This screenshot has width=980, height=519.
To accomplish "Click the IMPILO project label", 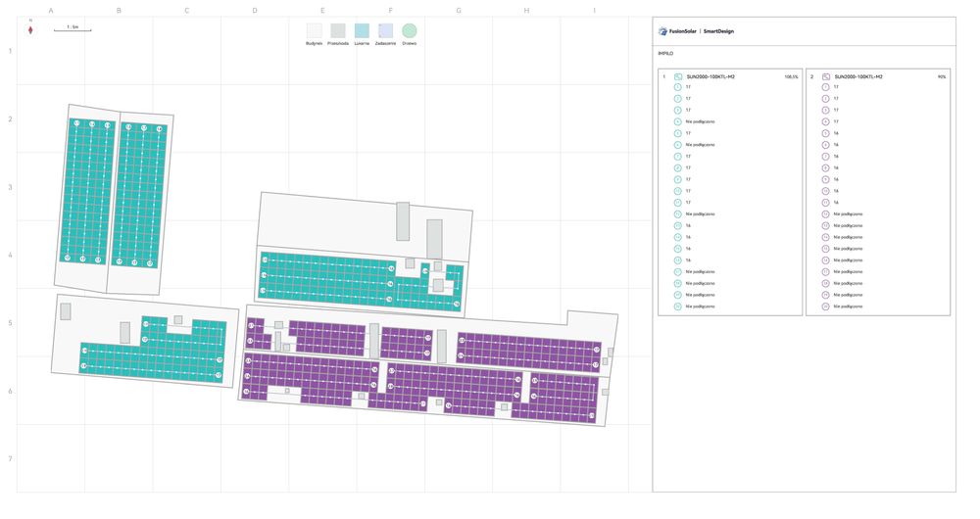I will coord(665,54).
